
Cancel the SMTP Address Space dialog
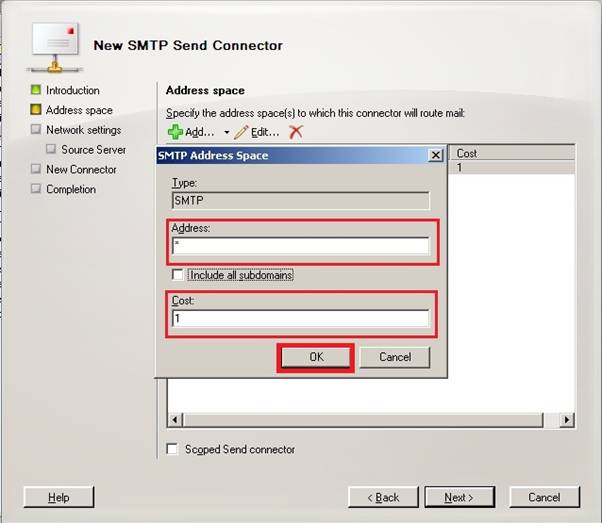(x=394, y=357)
